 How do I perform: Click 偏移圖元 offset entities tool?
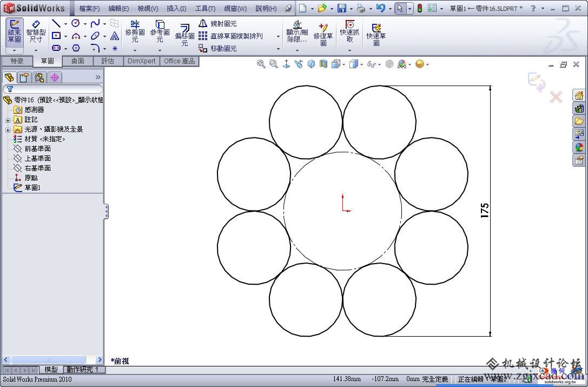(x=184, y=35)
